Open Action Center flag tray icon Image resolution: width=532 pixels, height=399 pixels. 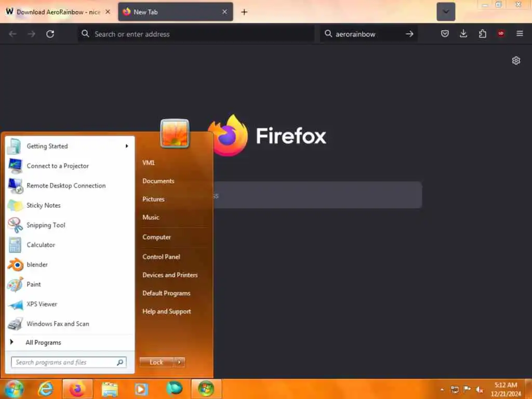pyautogui.click(x=467, y=389)
